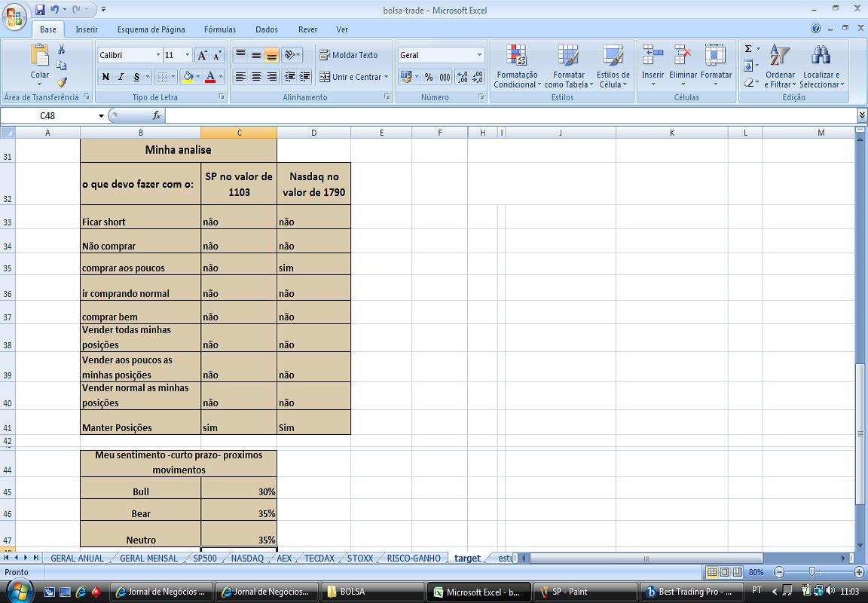Open the round Office Button menu
868x603 pixels.
click(14, 17)
